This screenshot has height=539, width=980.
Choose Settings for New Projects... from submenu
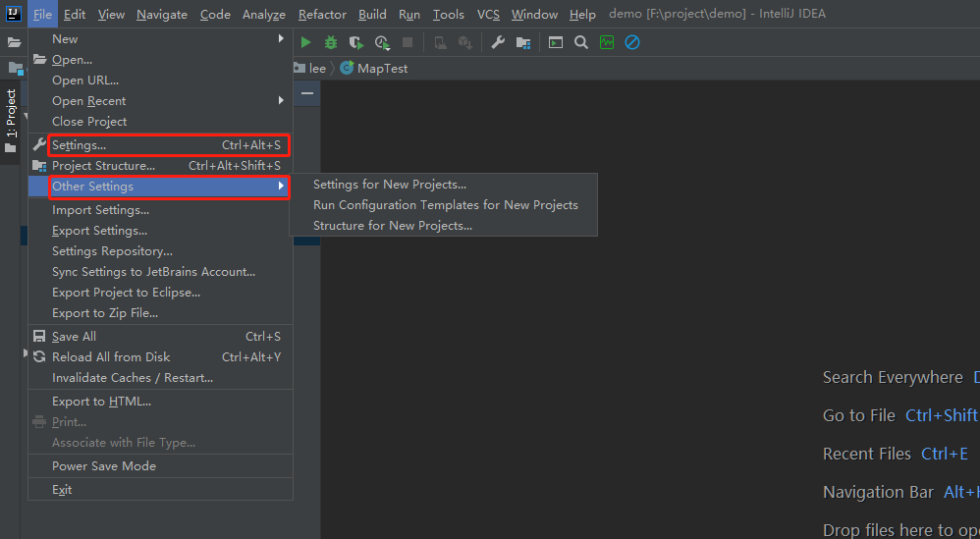[x=390, y=185]
